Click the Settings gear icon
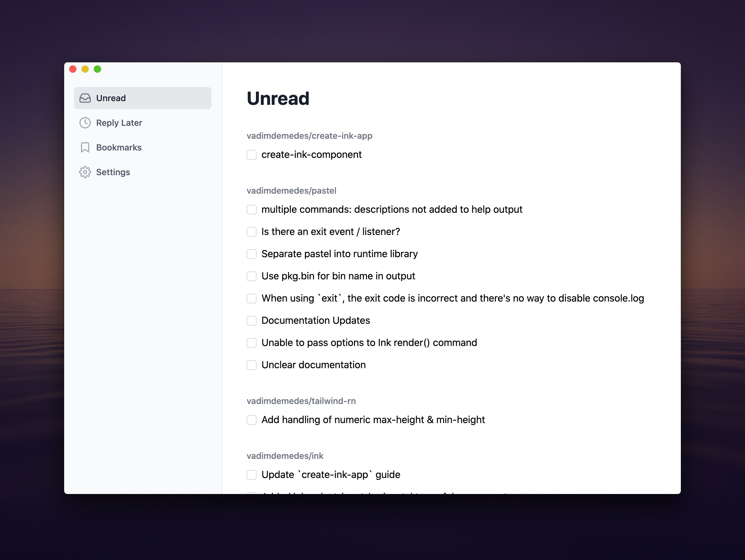 pyautogui.click(x=85, y=172)
